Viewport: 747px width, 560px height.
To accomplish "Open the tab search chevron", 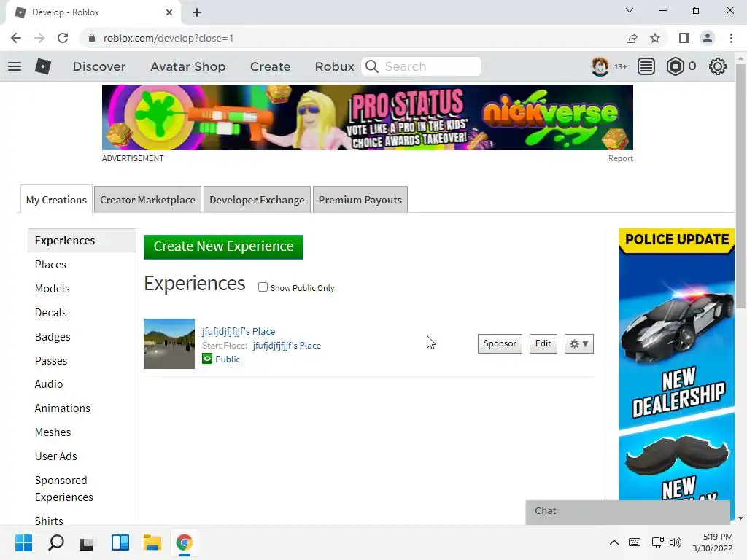I will pyautogui.click(x=630, y=10).
